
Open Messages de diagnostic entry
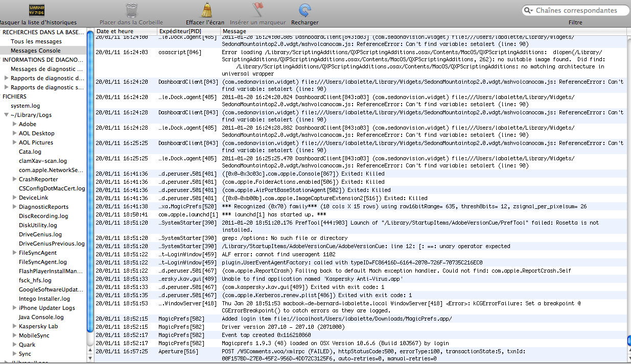tap(47, 69)
